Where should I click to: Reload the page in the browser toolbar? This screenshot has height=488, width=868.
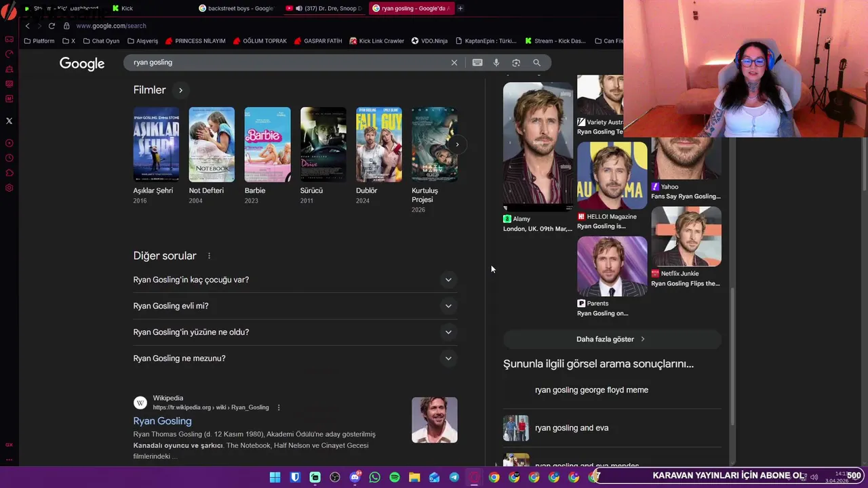click(x=52, y=26)
